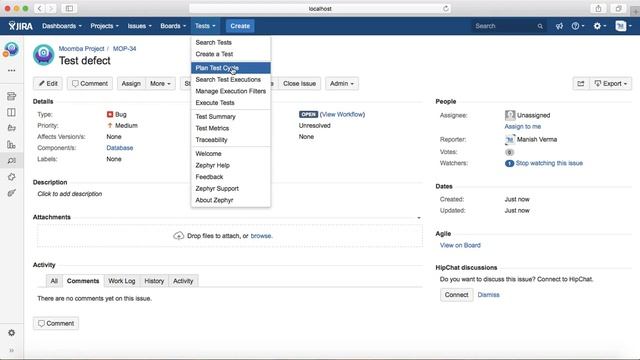
Task: Click the Edit issue button
Action: (48, 84)
